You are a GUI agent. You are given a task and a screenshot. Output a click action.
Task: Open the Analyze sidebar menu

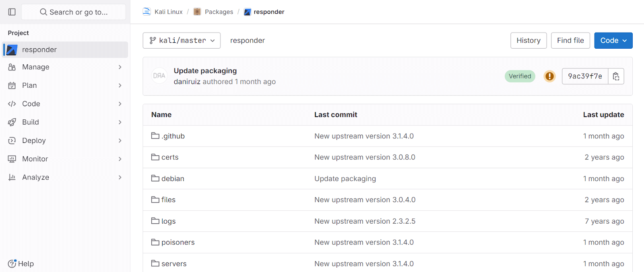(x=65, y=177)
